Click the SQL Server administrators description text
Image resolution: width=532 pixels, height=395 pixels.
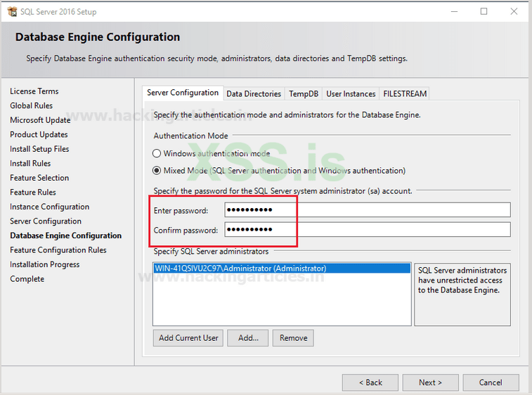point(462,280)
